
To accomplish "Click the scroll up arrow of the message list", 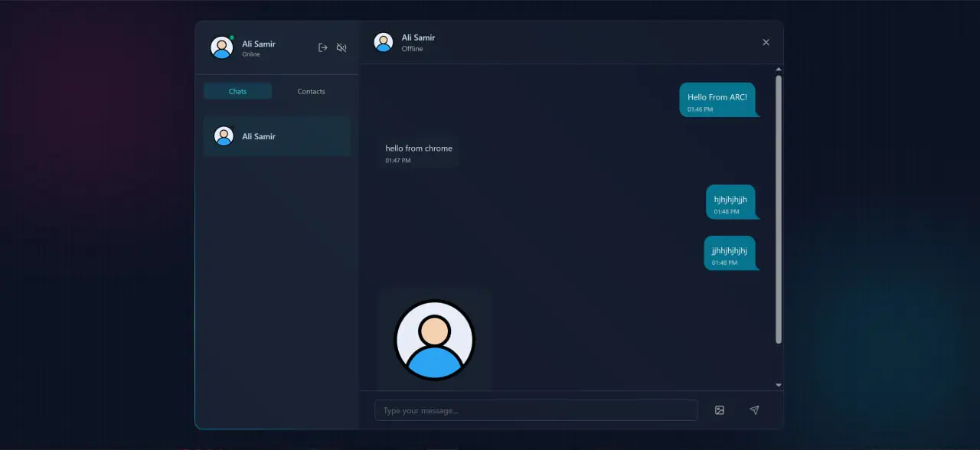I will pos(779,70).
